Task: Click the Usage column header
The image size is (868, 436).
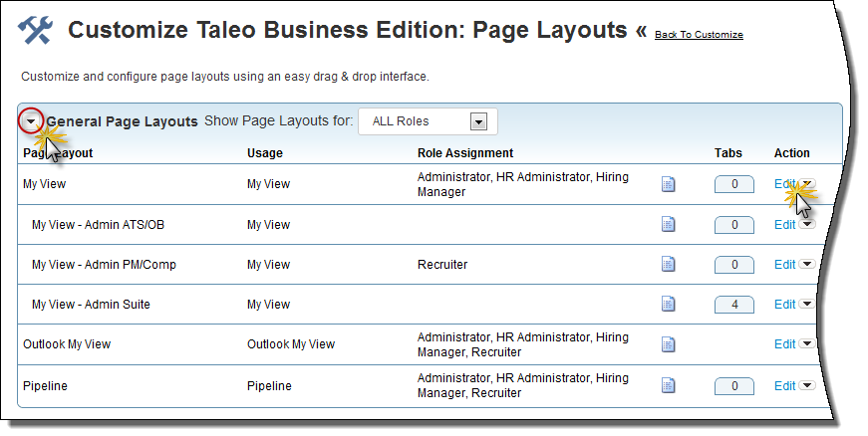Action: (x=265, y=153)
